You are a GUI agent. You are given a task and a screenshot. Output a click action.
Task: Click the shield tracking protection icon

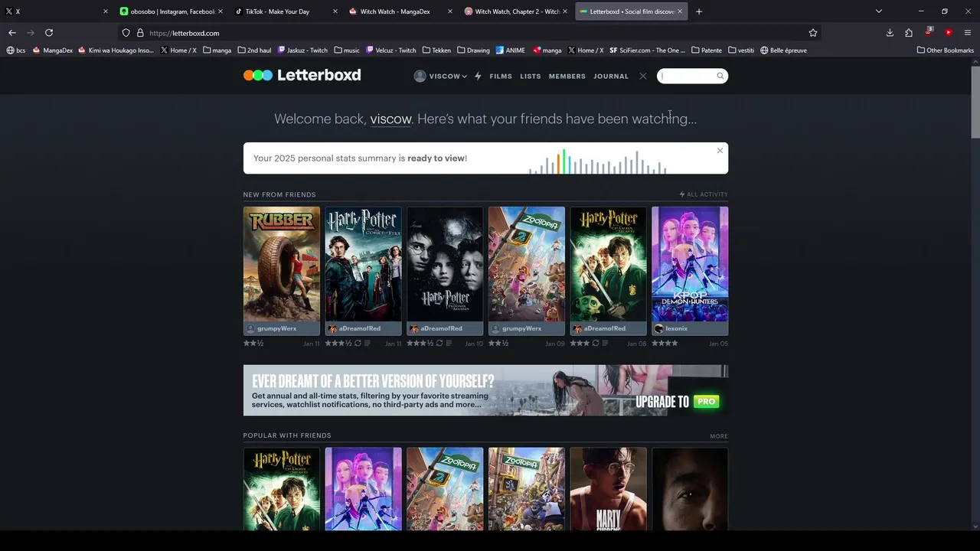point(126,33)
